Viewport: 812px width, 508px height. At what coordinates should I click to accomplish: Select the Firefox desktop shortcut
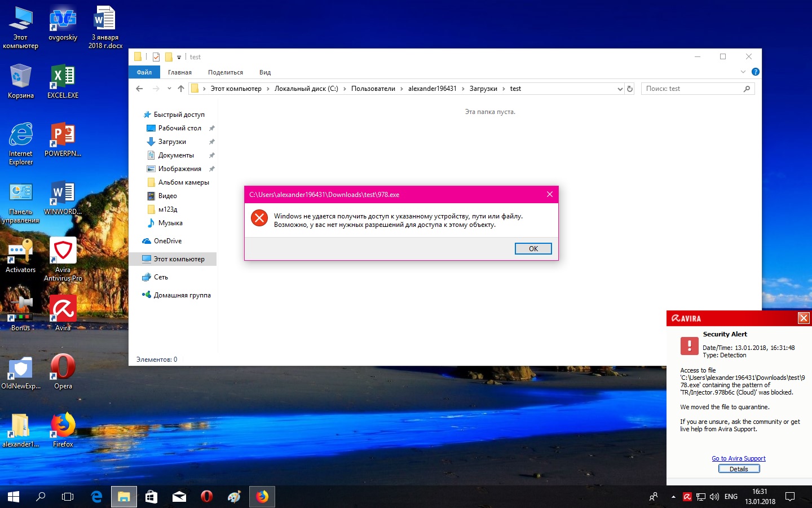coord(63,430)
